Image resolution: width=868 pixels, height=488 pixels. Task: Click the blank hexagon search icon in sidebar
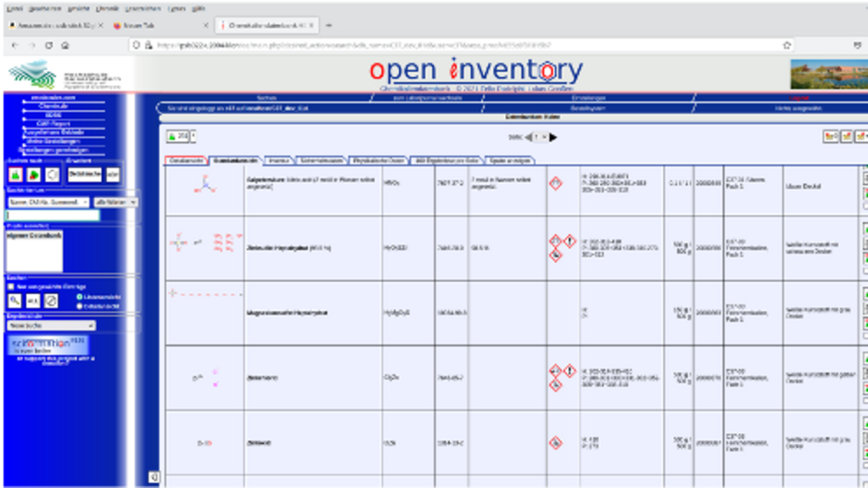tap(52, 175)
